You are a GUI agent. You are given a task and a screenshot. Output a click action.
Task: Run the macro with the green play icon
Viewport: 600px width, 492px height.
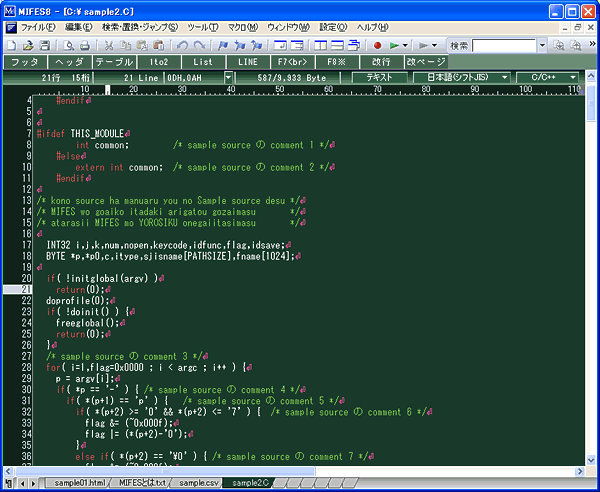point(395,46)
